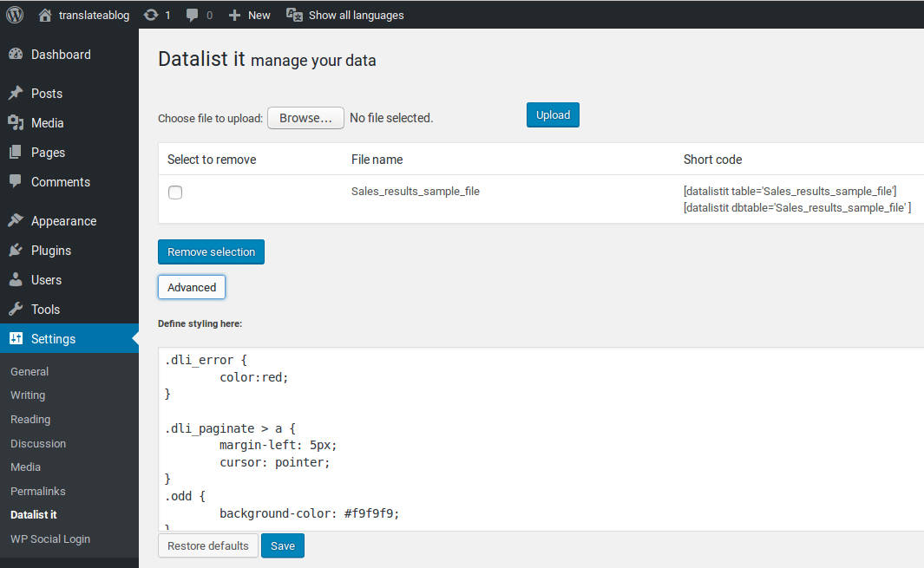This screenshot has width=924, height=568.
Task: Click the Comments bubble icon in sidebar
Action: pos(16,181)
